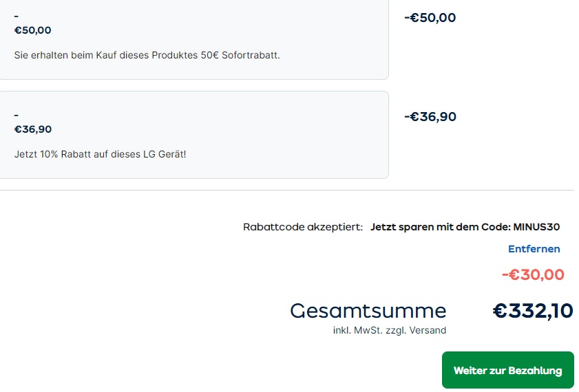Click the Rabattcode akzeptiert label

tap(302, 227)
